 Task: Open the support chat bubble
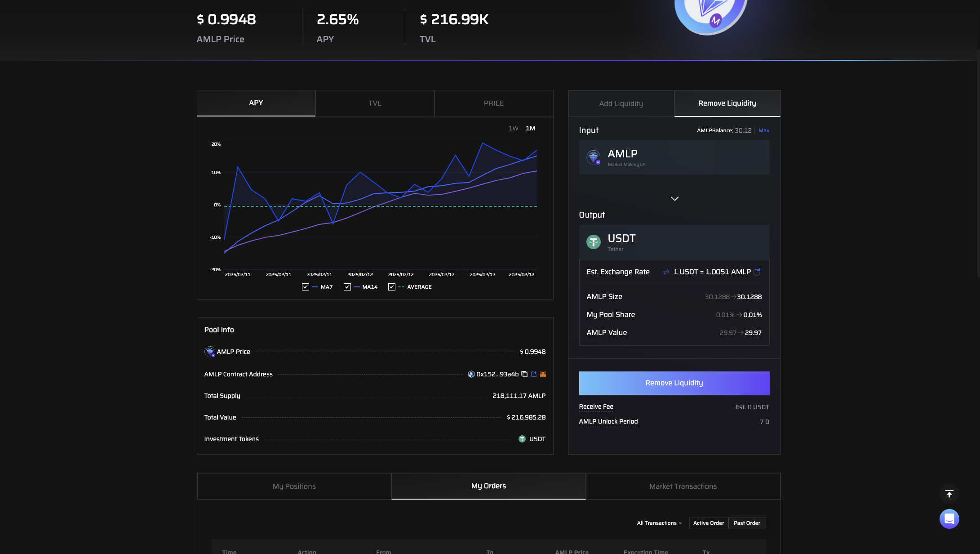(x=949, y=519)
